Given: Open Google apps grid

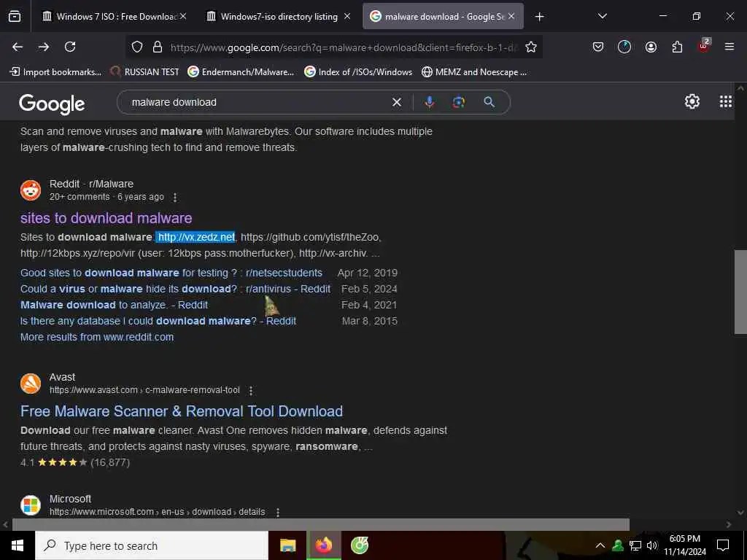Looking at the screenshot, I should (x=726, y=101).
